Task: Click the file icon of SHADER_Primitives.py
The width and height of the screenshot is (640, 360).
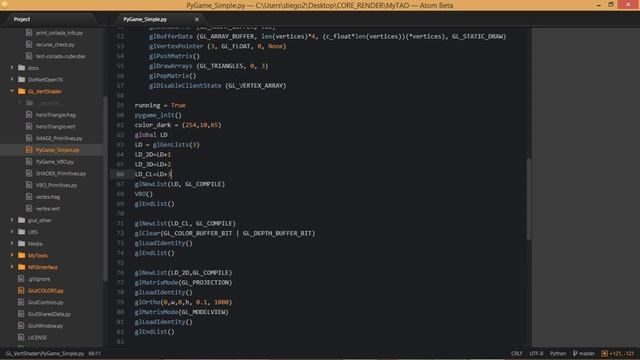Action: click(29, 173)
